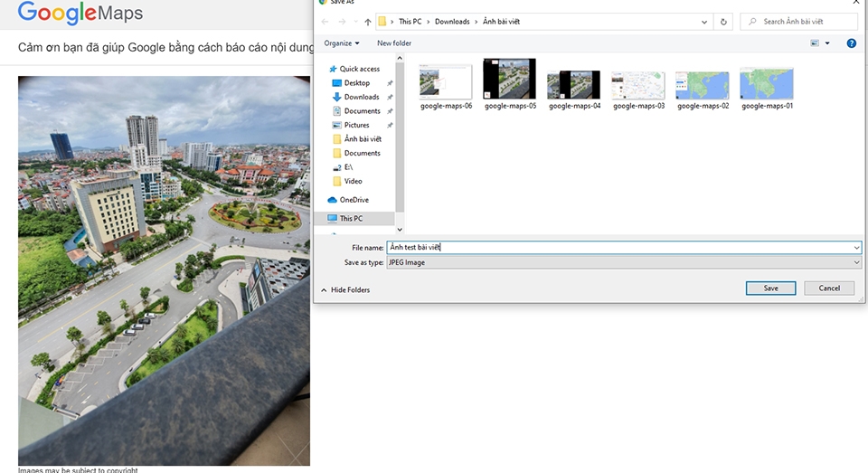Select the Pictures sidebar item
868x473 pixels.
[356, 125]
